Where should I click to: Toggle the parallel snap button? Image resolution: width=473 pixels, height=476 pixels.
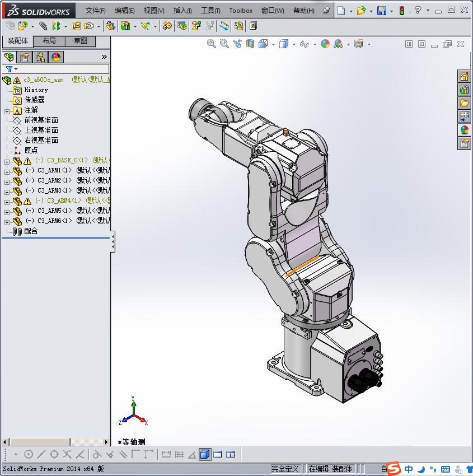[123, 454]
